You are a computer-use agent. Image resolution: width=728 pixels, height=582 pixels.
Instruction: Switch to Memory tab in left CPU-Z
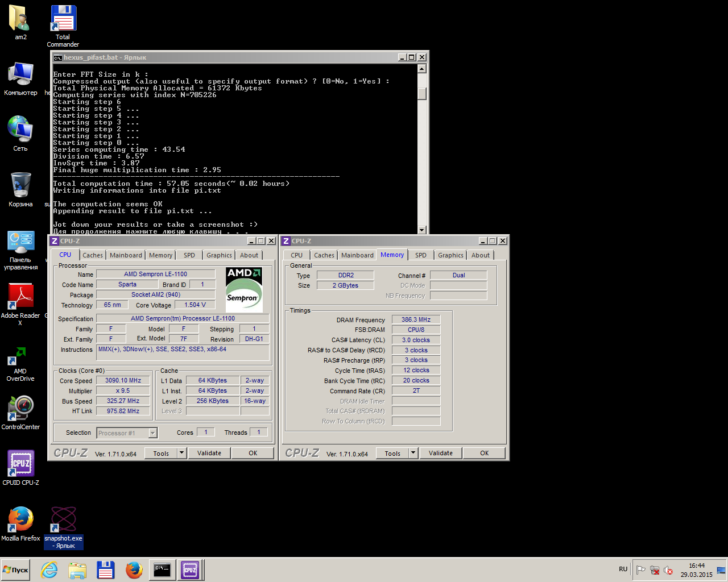pos(161,255)
